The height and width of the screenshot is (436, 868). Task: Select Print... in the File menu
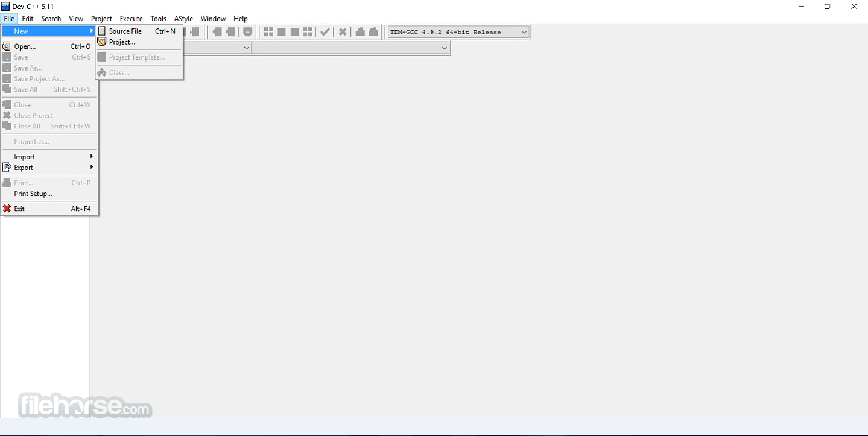tap(49, 183)
